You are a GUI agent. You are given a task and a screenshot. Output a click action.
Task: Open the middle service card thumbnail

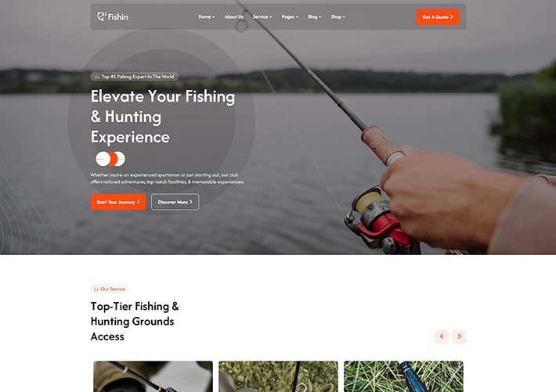(x=278, y=376)
